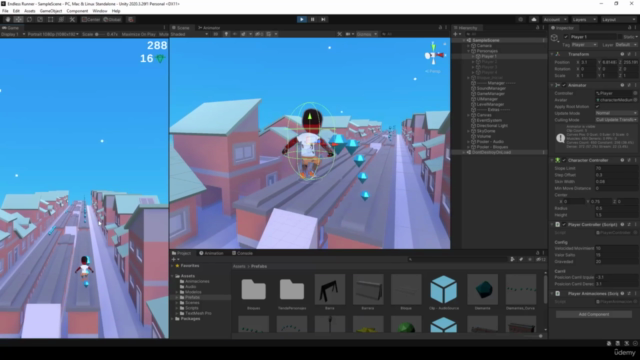Open cloud services via cloud icon
Viewport: 640px width, 360px height.
(533, 19)
